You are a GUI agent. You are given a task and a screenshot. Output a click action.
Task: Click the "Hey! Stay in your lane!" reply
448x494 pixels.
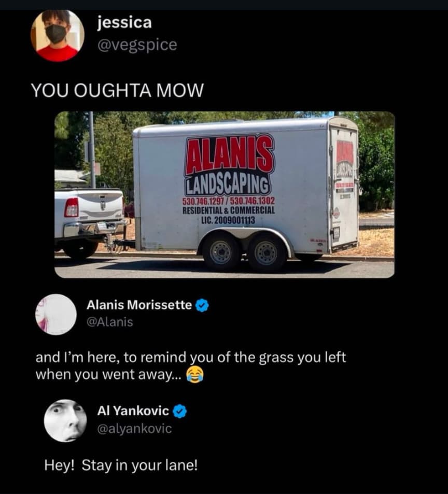[x=121, y=465]
